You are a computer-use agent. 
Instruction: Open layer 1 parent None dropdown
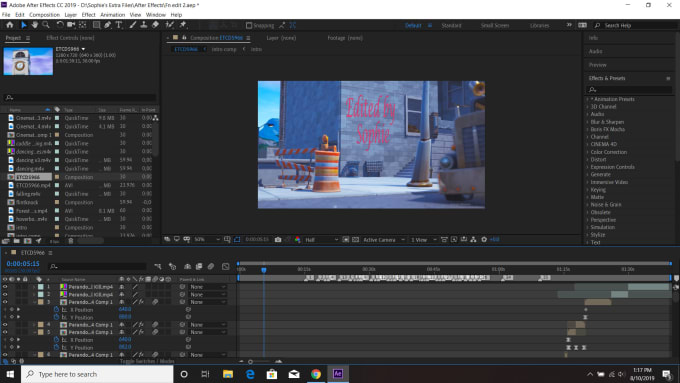point(208,287)
